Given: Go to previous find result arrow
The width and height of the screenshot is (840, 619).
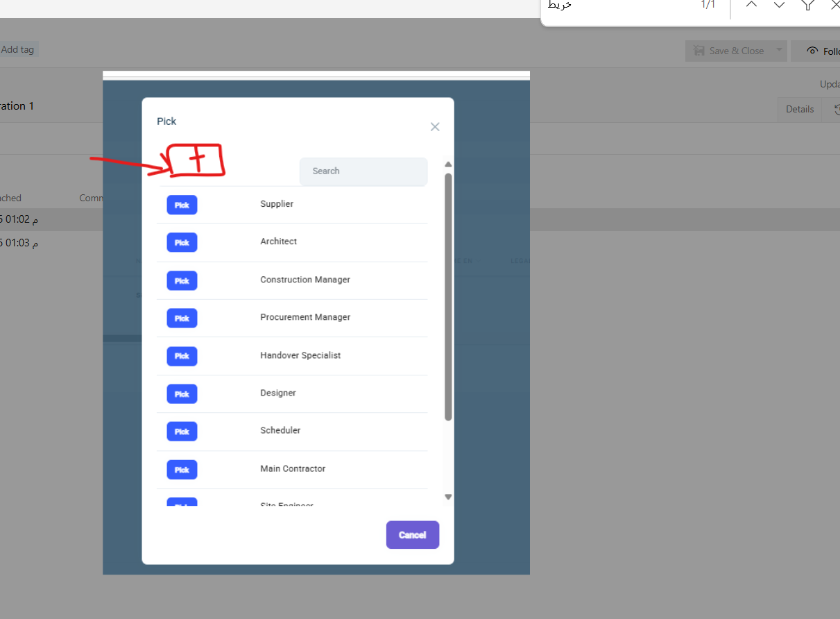Looking at the screenshot, I should coord(751,5).
